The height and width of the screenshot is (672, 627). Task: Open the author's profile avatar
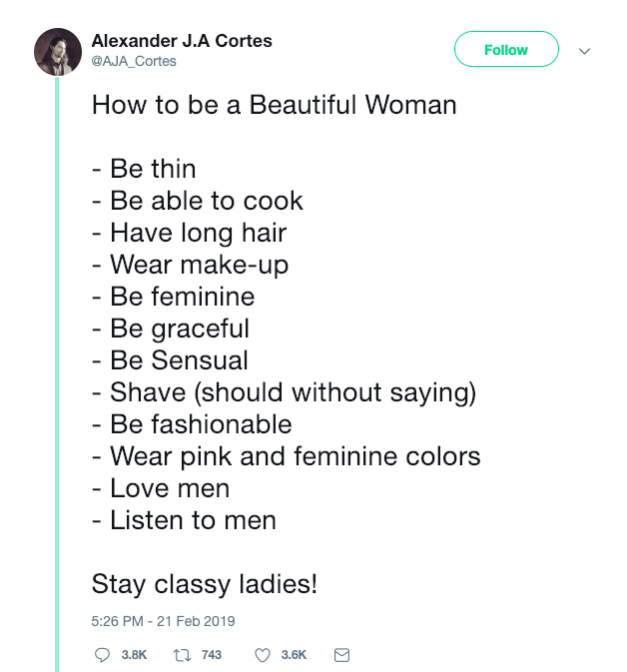click(x=58, y=51)
